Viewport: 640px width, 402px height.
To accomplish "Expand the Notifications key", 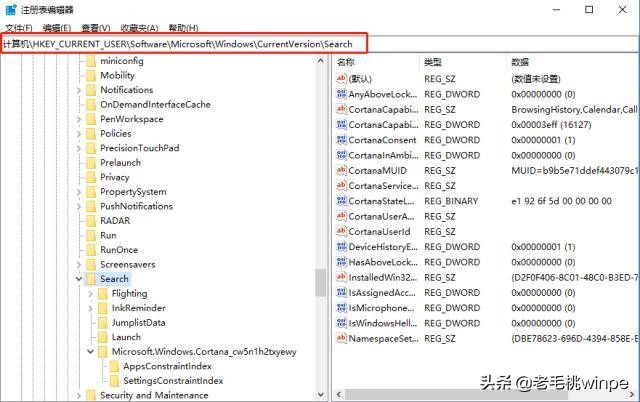I will (x=79, y=90).
